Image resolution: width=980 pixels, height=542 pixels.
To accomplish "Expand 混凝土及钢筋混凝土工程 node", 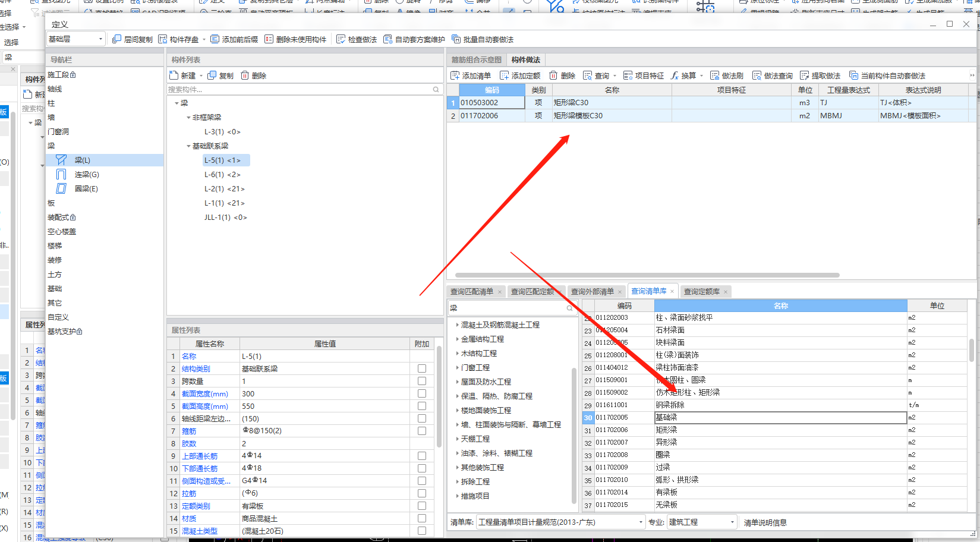I will pyautogui.click(x=457, y=325).
